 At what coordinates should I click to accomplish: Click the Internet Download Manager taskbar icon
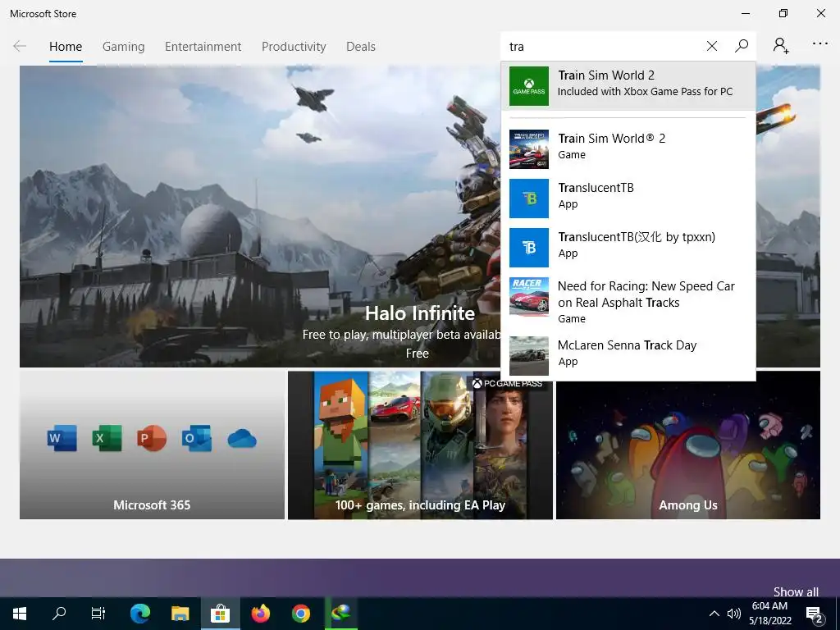tap(340, 614)
